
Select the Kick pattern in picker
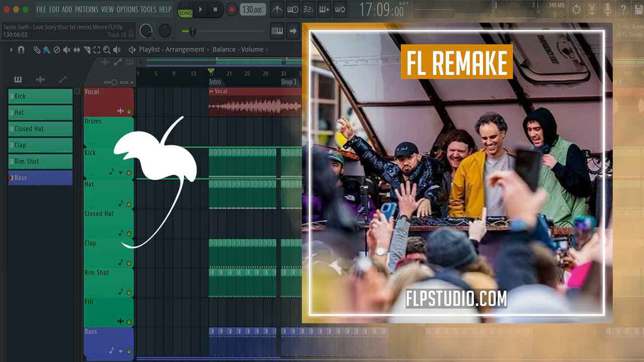[40, 96]
